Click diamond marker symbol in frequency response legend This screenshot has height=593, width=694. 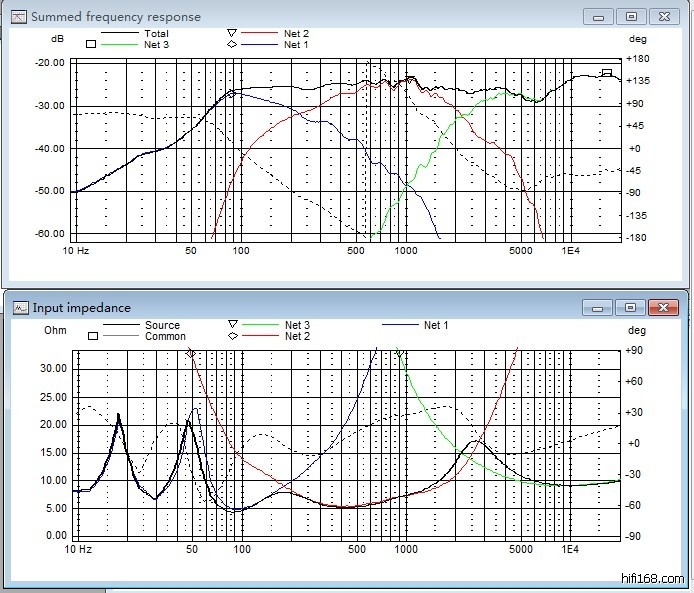coord(231,45)
